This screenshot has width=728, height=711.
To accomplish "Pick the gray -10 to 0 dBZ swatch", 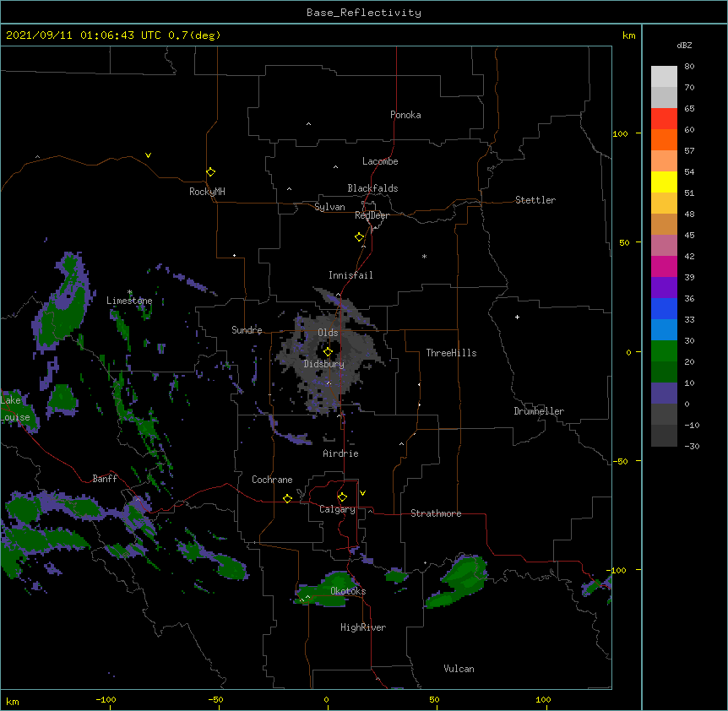I will (664, 415).
